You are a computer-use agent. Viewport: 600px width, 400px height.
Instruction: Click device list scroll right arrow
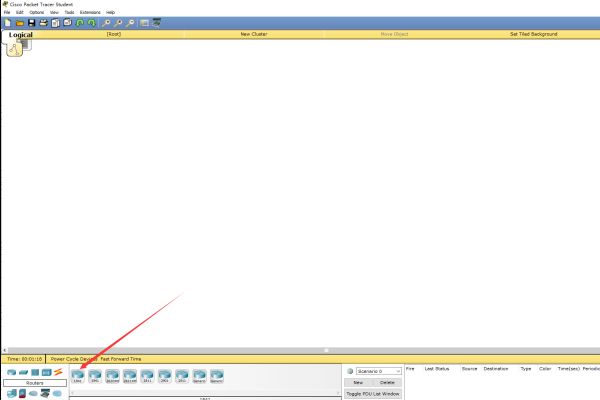click(338, 392)
